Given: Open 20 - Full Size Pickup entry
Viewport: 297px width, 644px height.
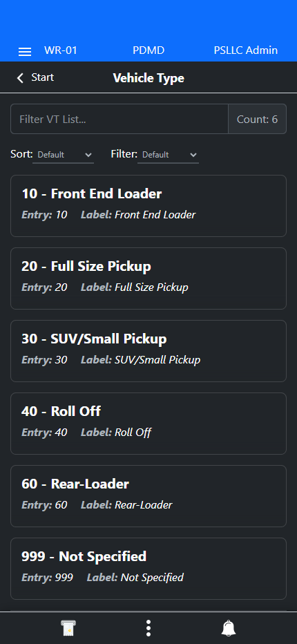Looking at the screenshot, I should (148, 278).
